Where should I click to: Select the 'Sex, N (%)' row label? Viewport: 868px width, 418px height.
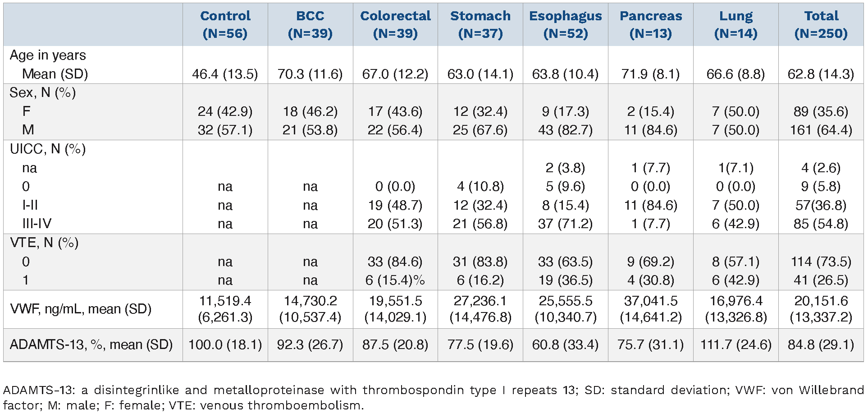(x=43, y=92)
